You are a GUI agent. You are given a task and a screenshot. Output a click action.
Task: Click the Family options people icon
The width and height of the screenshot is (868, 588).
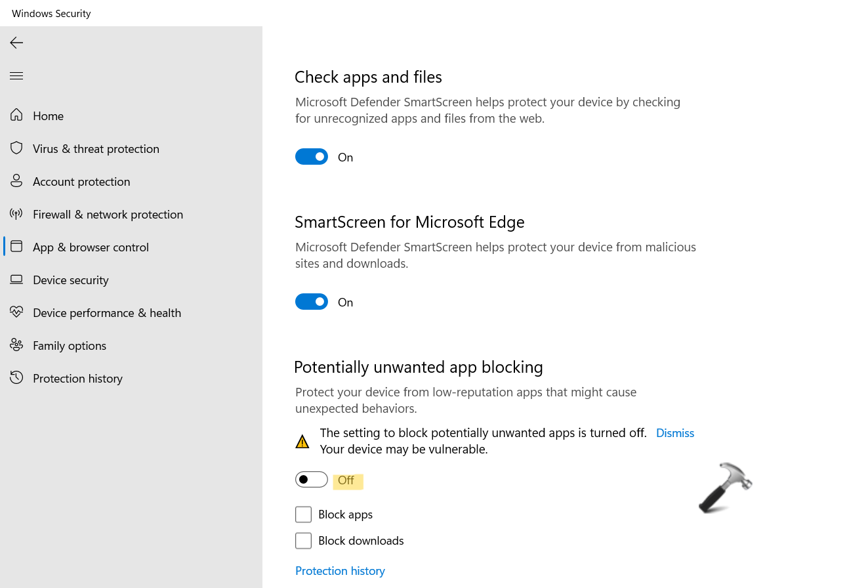pyautogui.click(x=16, y=345)
